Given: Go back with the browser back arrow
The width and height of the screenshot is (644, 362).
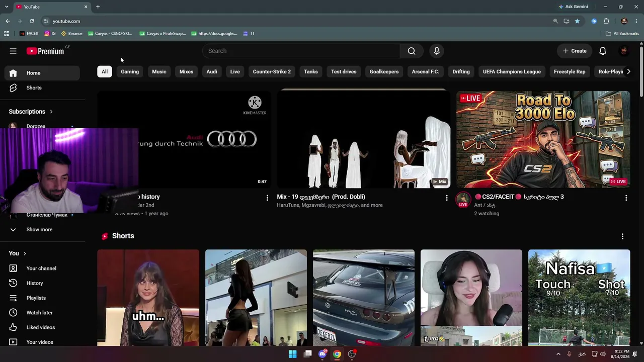Looking at the screenshot, I should (8, 21).
